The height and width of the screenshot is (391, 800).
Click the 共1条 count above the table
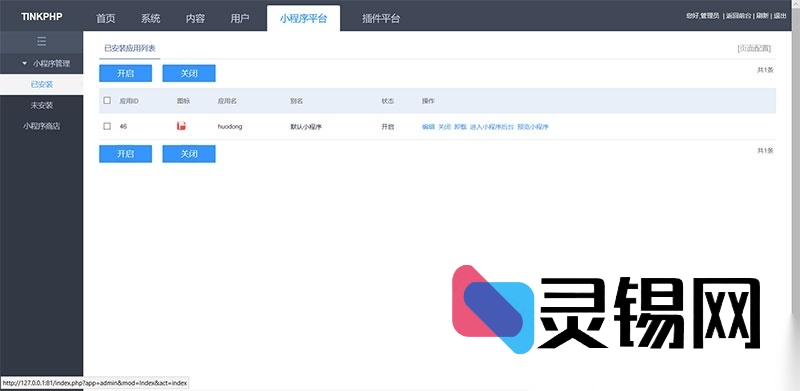coord(765,70)
